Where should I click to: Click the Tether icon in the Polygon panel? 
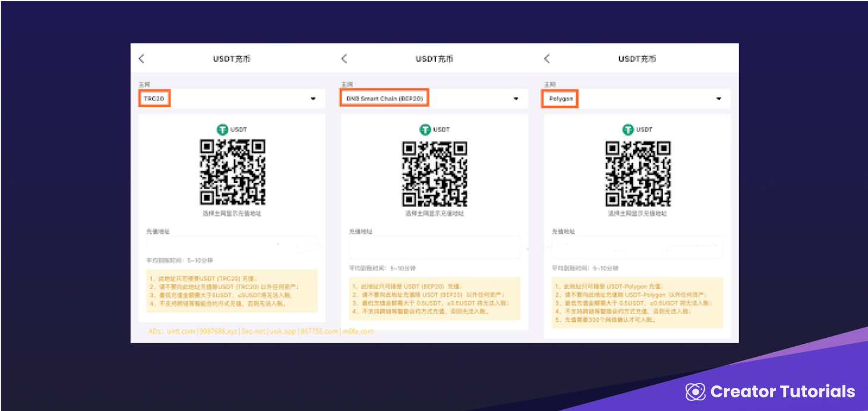click(x=628, y=129)
